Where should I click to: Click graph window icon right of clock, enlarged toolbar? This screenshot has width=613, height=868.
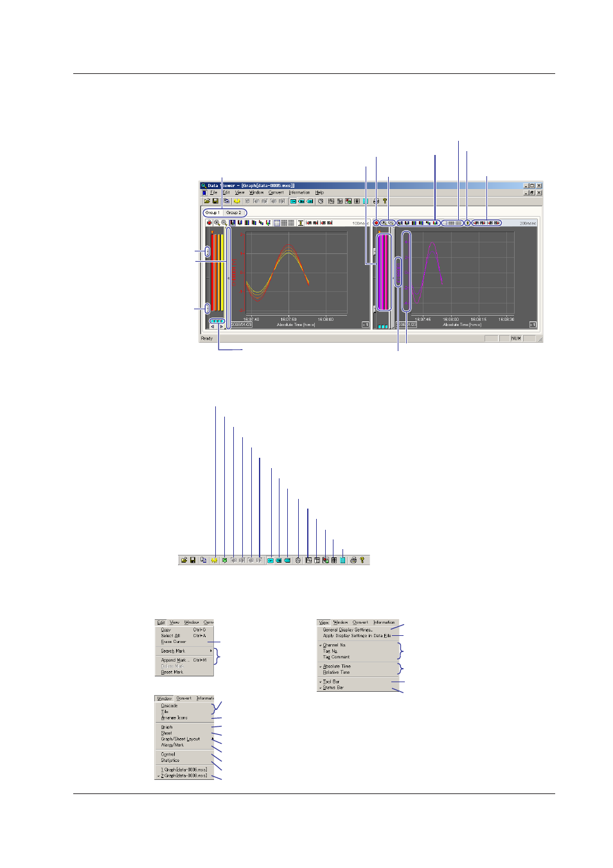pyautogui.click(x=308, y=560)
